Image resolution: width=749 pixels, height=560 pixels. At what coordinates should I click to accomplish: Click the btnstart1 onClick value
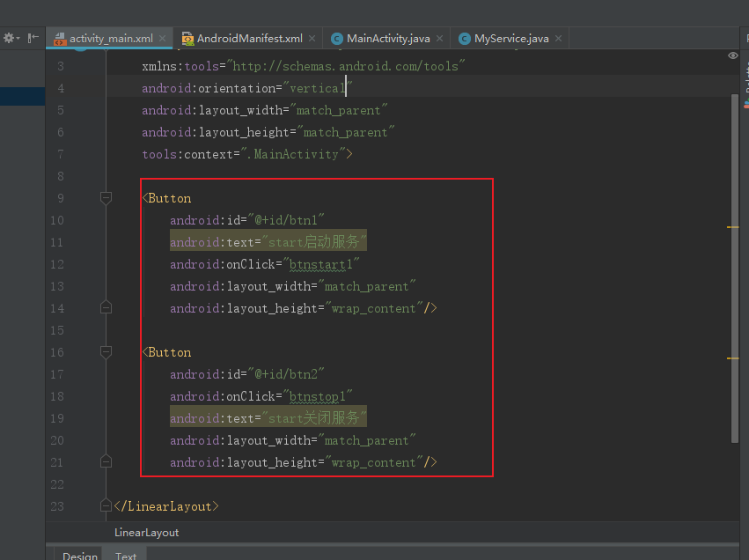[x=321, y=264]
